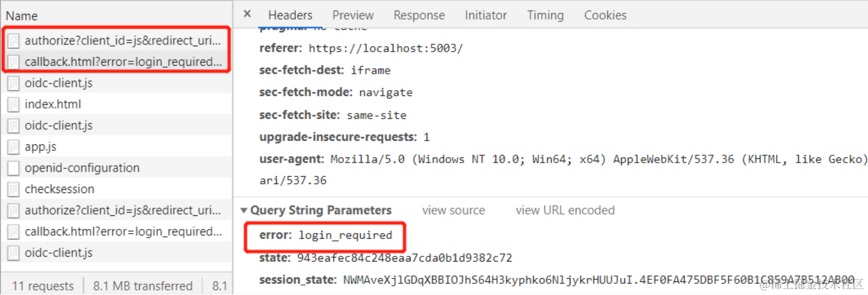The width and height of the screenshot is (868, 295).
Task: Open the Initiator tab
Action: pos(486,15)
